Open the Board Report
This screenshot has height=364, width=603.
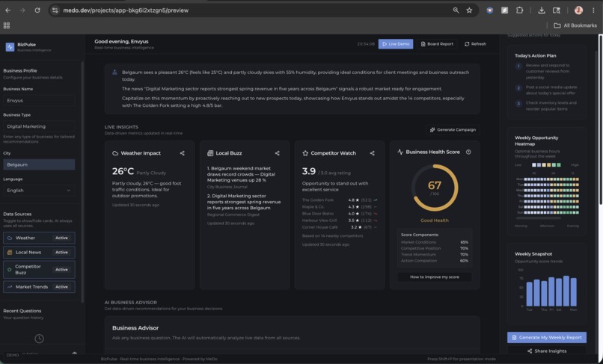click(x=437, y=44)
